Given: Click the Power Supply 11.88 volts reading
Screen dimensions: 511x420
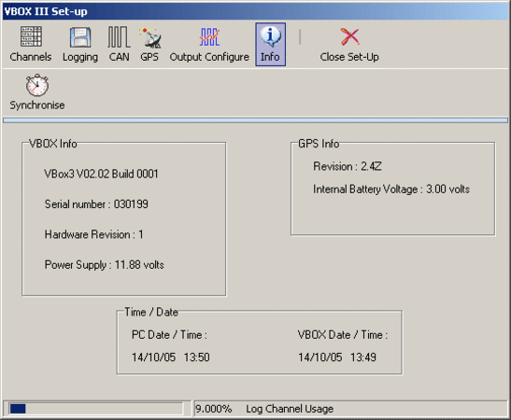Looking at the screenshot, I should [x=105, y=265].
